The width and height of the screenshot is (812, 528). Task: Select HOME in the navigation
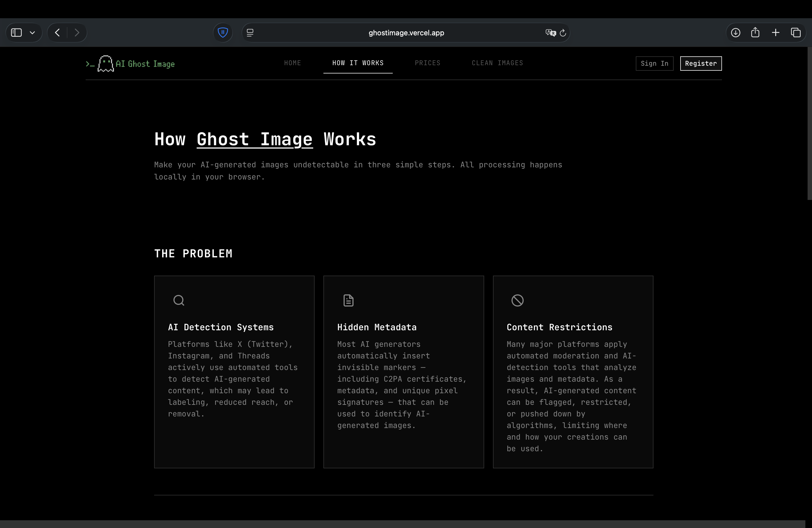[x=292, y=63]
